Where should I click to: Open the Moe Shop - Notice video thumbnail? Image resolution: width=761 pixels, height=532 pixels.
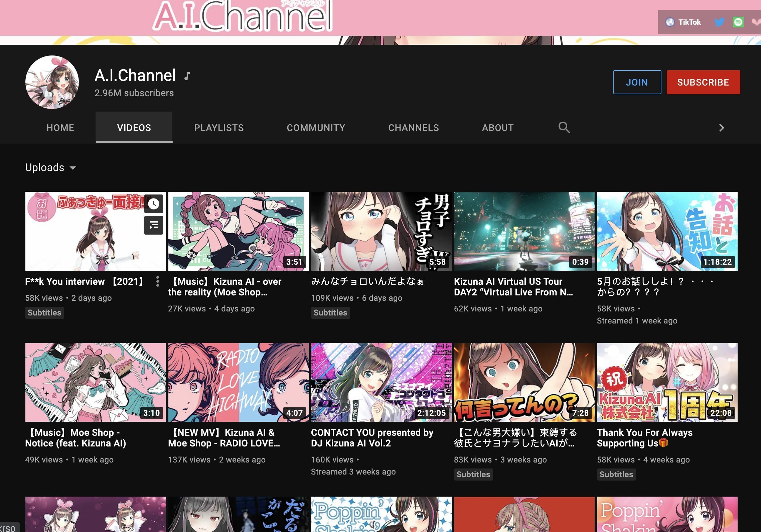96,382
